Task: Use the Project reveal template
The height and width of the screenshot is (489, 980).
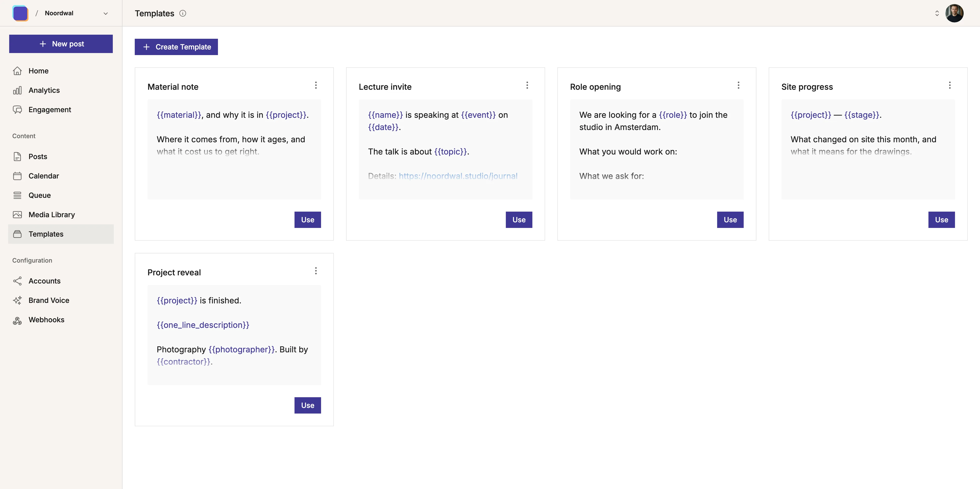Action: click(x=308, y=405)
